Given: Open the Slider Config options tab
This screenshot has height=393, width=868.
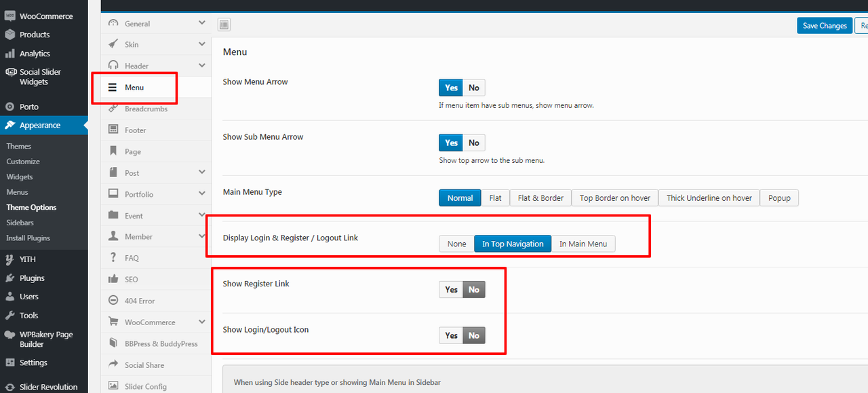Looking at the screenshot, I should coord(156,386).
